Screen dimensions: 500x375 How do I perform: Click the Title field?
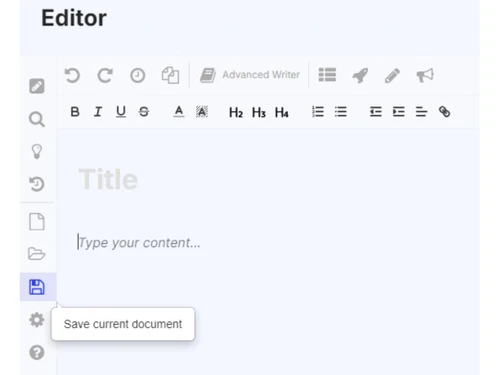pyautogui.click(x=108, y=179)
